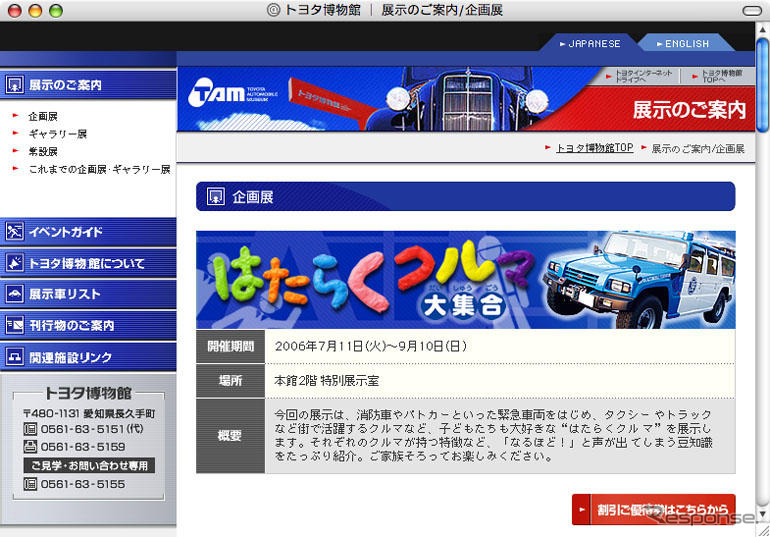This screenshot has height=537, width=770.
Task: Click the はたらくクルマ大集合 banner image
Action: [466, 280]
